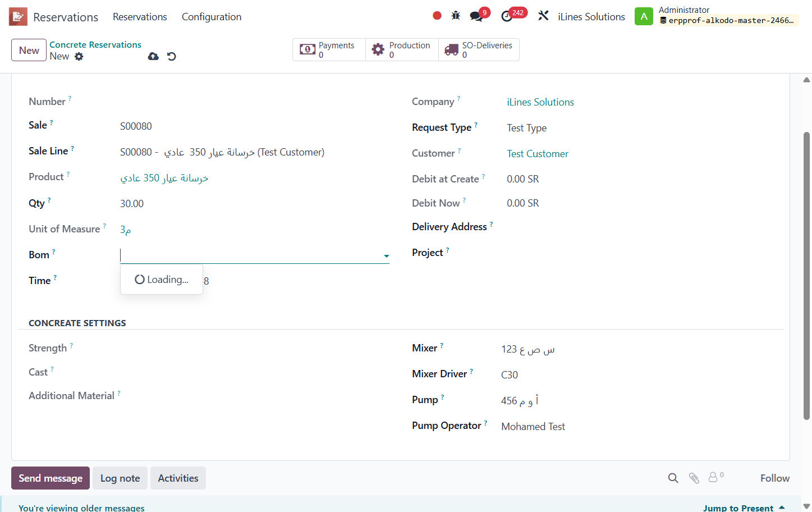Click the red recording dot icon

pyautogui.click(x=437, y=16)
